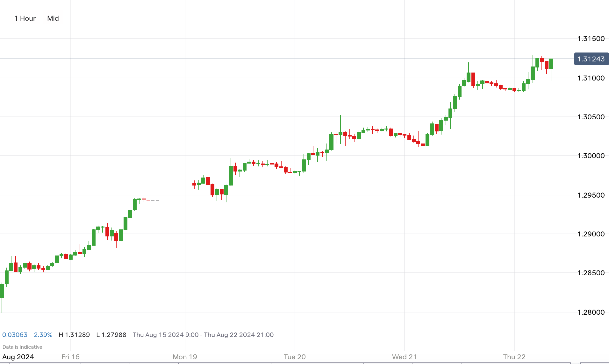The height and width of the screenshot is (364, 609).
Task: Click the 1.28500 price axis label
Action: coord(591,273)
